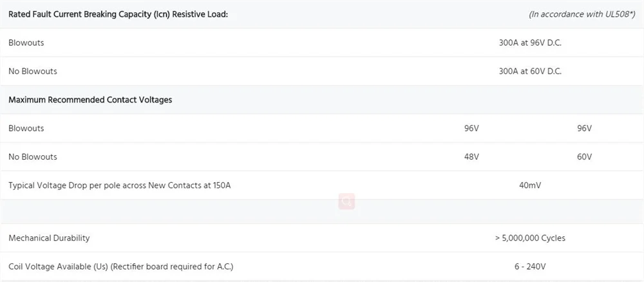Viewport: 644px width, 282px height.
Task: Select the Maximum Recommended Contact Voltages heading
Action: coord(90,100)
